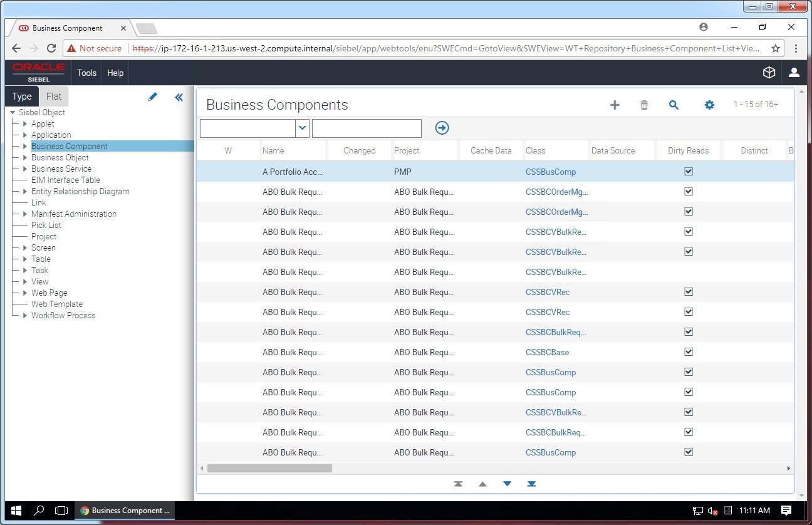Screen dimensions: 812x525
Task: Open the search magnifier in Business Components
Action: tap(674, 105)
